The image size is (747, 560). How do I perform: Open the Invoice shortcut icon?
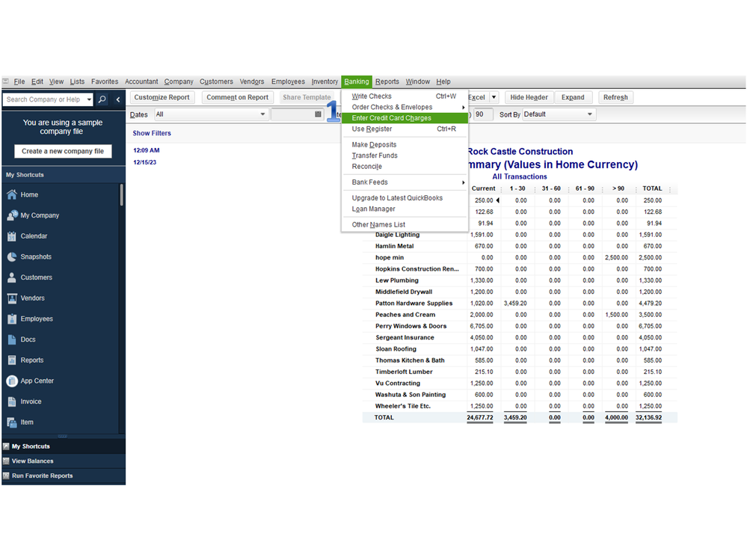coord(12,401)
